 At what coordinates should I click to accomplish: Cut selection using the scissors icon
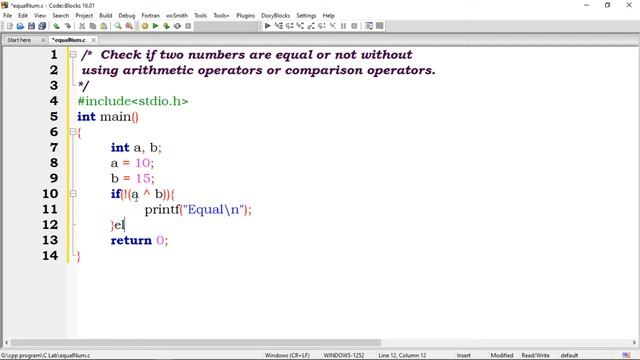coord(82,26)
